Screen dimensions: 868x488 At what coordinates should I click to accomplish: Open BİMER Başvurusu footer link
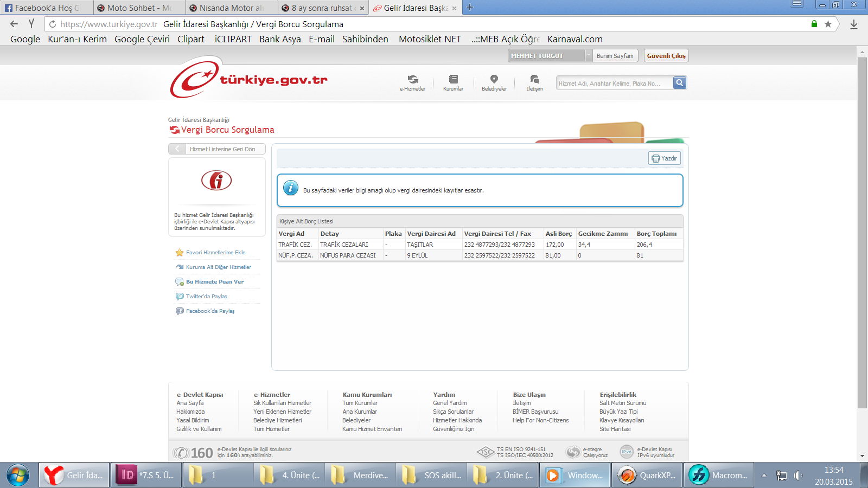click(x=535, y=412)
